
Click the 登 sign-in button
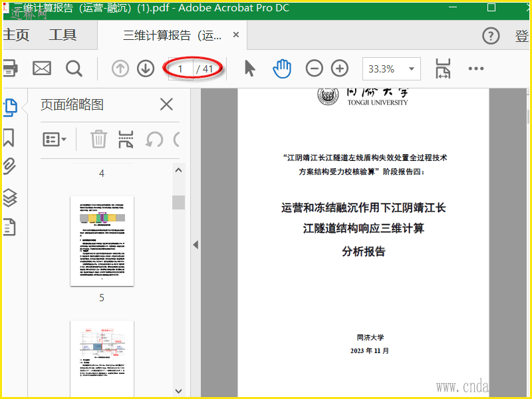[x=522, y=36]
